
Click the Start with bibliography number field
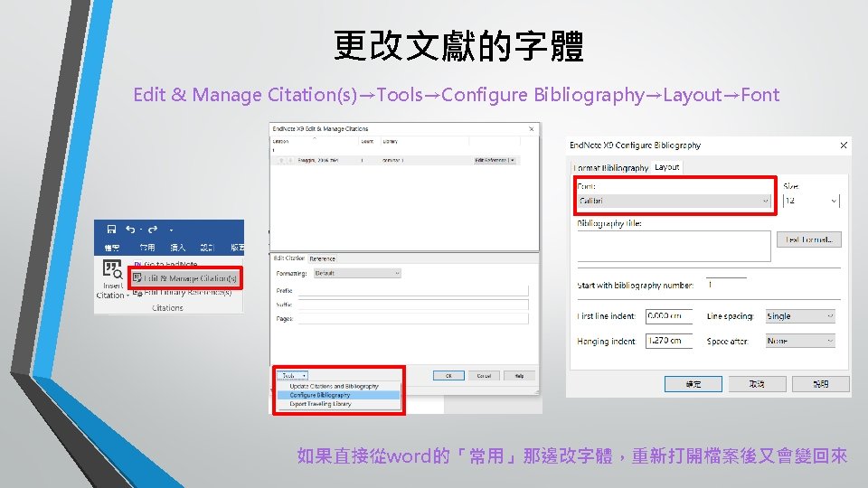tap(726, 285)
